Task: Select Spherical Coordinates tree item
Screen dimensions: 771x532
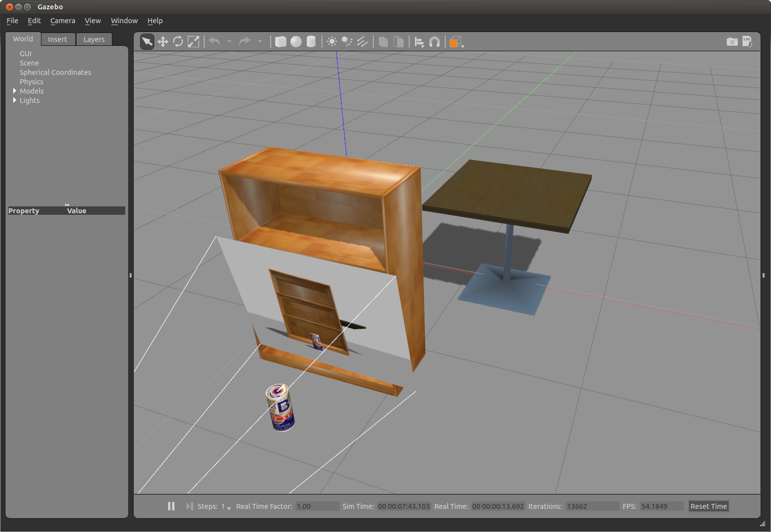Action: point(55,72)
